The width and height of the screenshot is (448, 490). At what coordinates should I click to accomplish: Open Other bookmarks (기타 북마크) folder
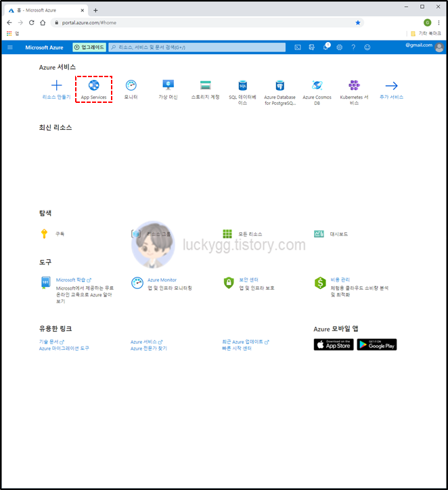pos(426,33)
